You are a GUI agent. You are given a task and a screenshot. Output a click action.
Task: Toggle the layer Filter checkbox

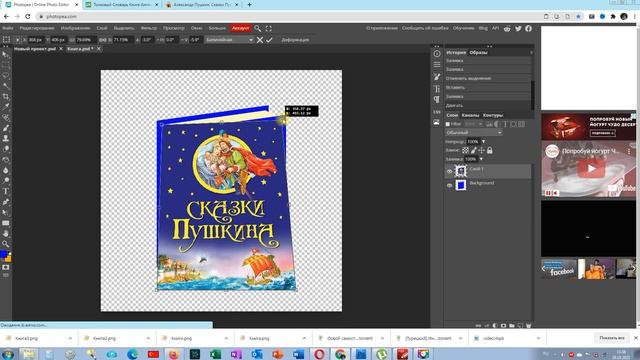pos(448,124)
